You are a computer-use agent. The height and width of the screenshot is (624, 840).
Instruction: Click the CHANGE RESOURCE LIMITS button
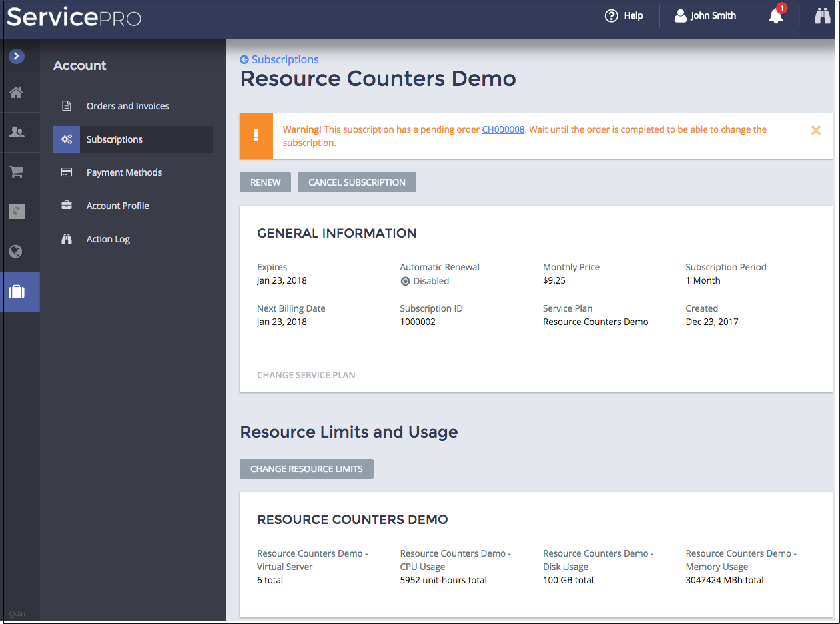coord(306,469)
